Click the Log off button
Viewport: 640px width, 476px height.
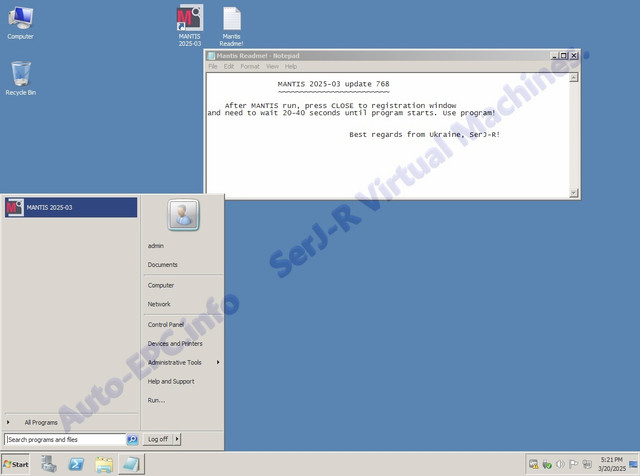click(158, 439)
